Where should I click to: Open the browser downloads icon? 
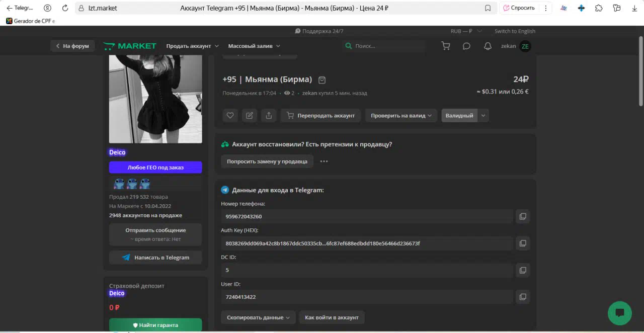(x=634, y=8)
